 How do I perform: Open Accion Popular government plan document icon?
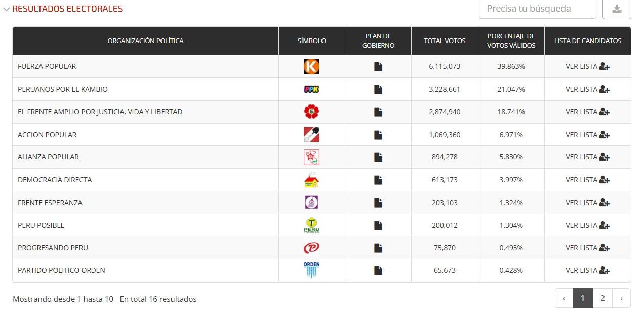tap(378, 135)
